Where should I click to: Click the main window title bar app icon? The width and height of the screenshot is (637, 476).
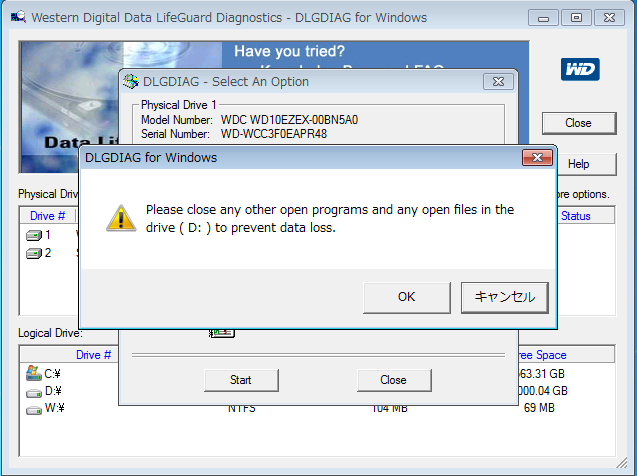click(x=18, y=17)
